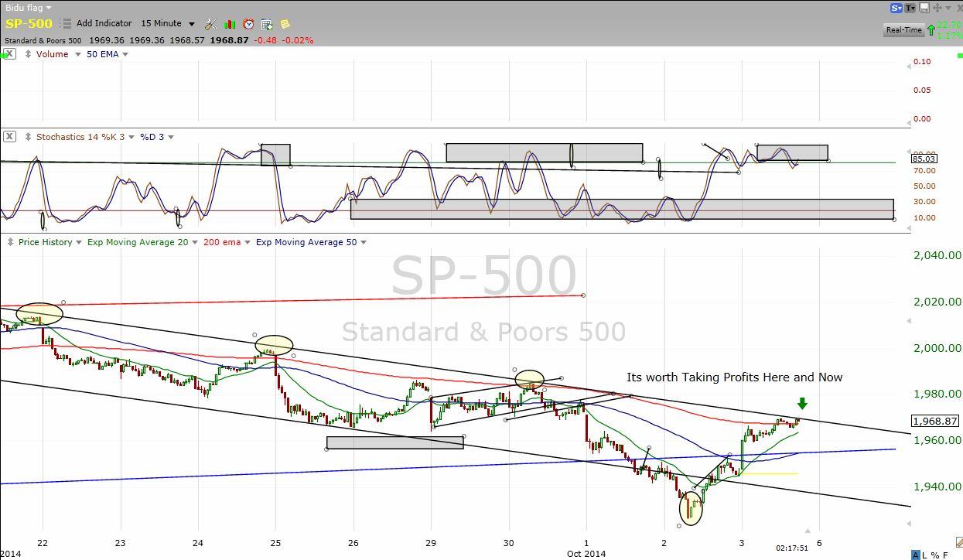Click the Stochastics pane move arrows icon
Image resolution: width=963 pixels, height=560 pixels.
point(29,137)
